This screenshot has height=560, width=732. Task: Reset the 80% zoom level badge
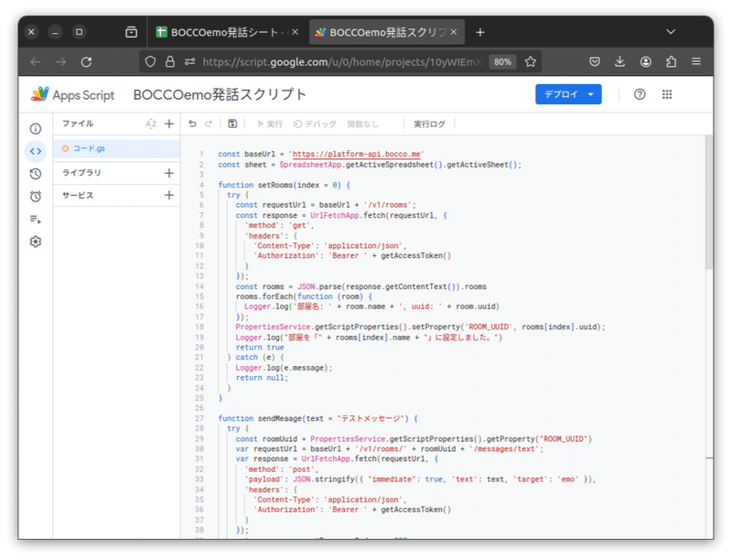tap(502, 61)
